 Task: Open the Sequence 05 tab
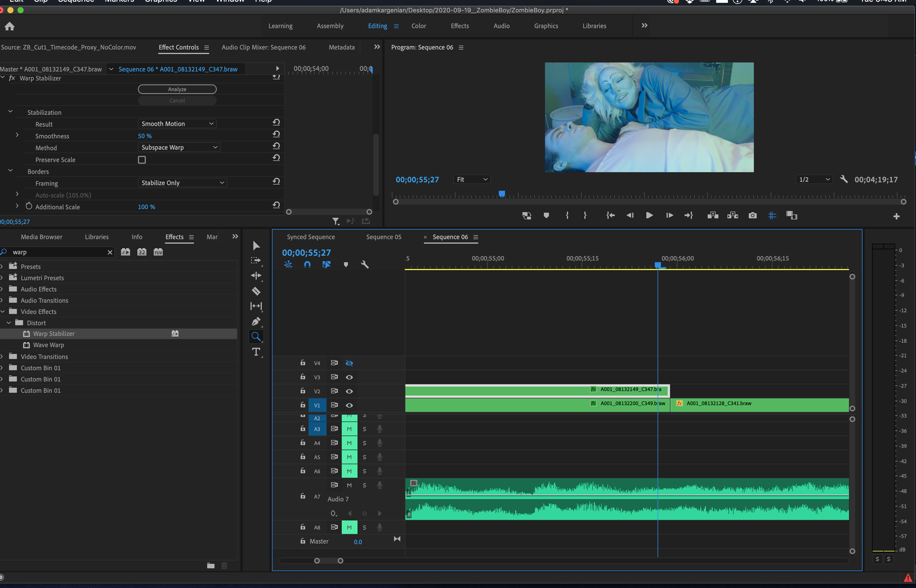(x=383, y=237)
